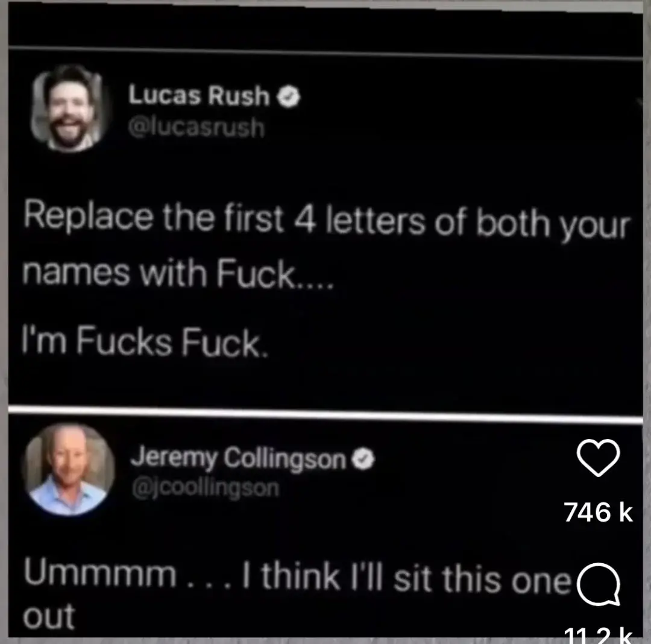Click the word "out" ending the reply

(49, 616)
